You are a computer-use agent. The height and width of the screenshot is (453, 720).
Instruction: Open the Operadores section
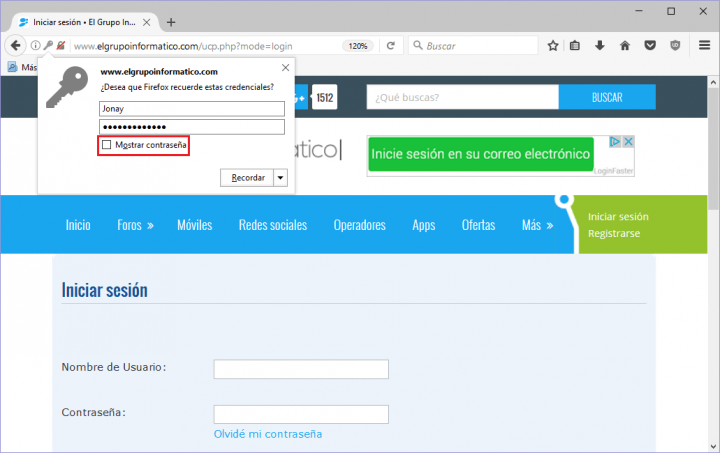point(360,225)
